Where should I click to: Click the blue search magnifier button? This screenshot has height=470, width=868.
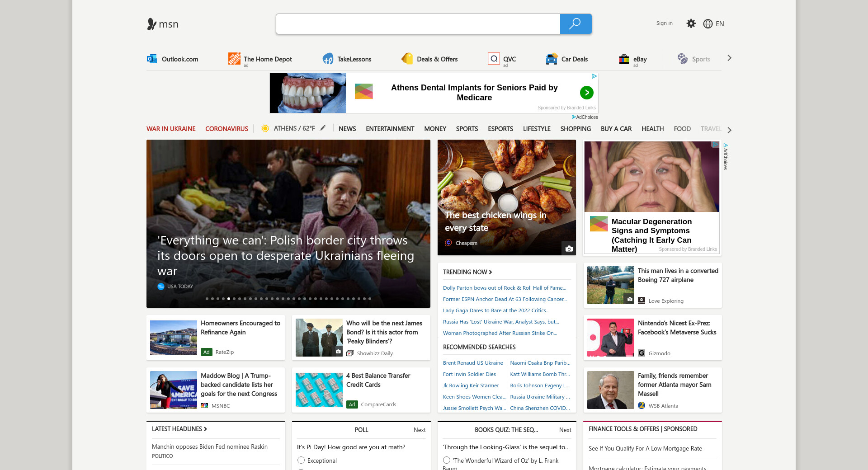[576, 24]
